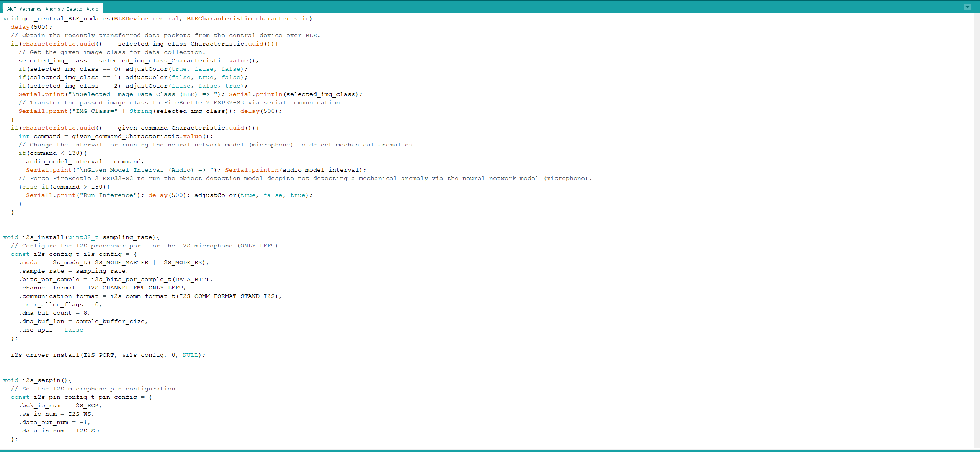Click 'I2S_CHANNEL_FMT_ONLY_LEFT' value

coord(135,288)
